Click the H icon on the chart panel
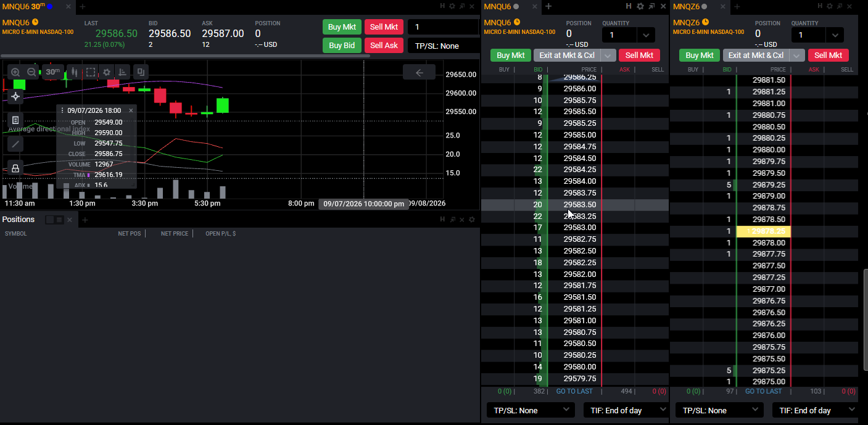Image resolution: width=868 pixels, height=425 pixels. pos(443,6)
